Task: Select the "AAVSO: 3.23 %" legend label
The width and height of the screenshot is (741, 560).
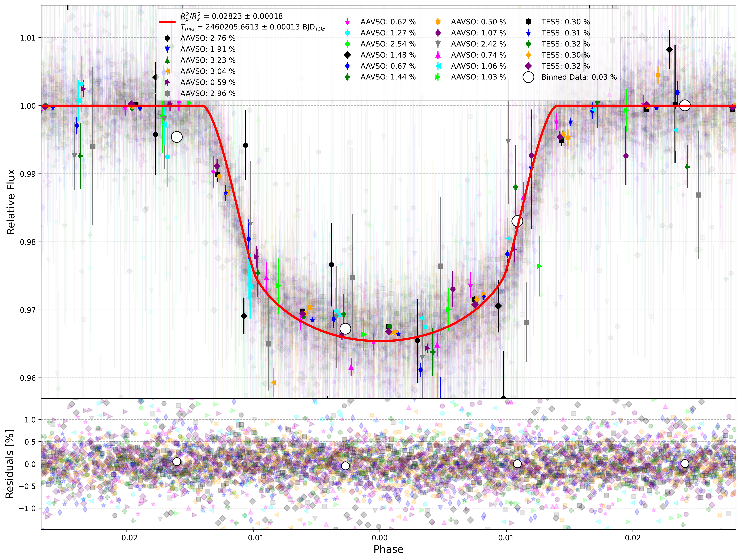Action: coord(208,60)
